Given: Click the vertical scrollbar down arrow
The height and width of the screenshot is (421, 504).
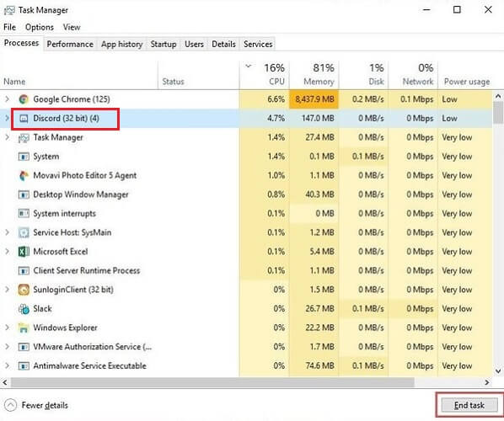Looking at the screenshot, I should pyautogui.click(x=498, y=371).
